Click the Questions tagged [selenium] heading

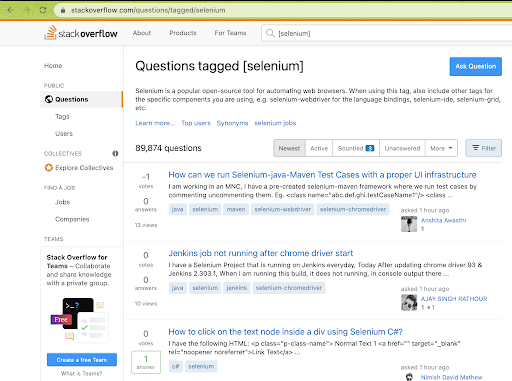click(x=219, y=66)
